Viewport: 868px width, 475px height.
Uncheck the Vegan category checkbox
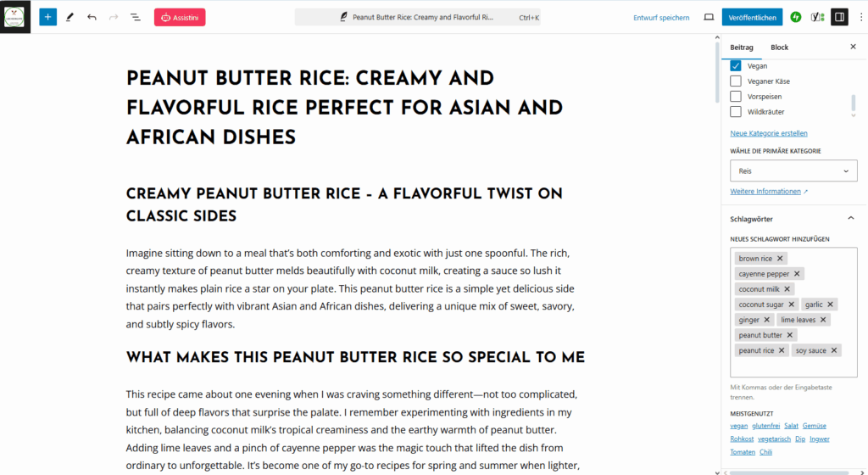(x=736, y=66)
